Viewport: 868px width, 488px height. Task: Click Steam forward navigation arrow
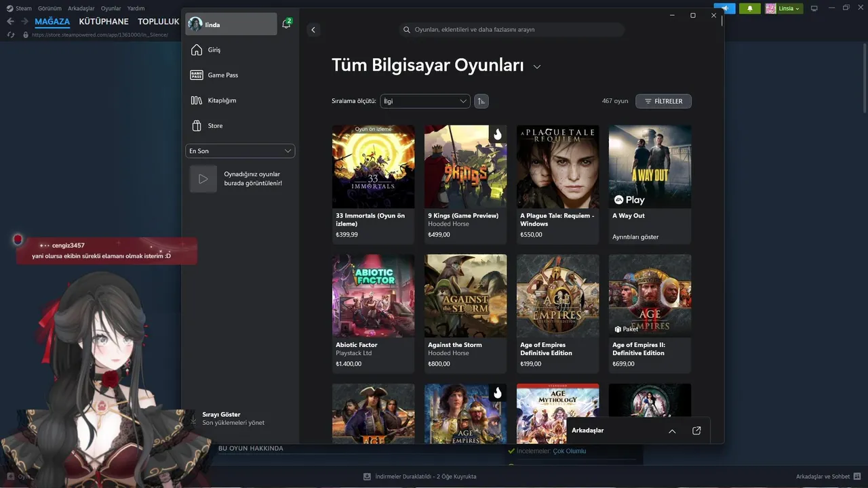coord(24,22)
